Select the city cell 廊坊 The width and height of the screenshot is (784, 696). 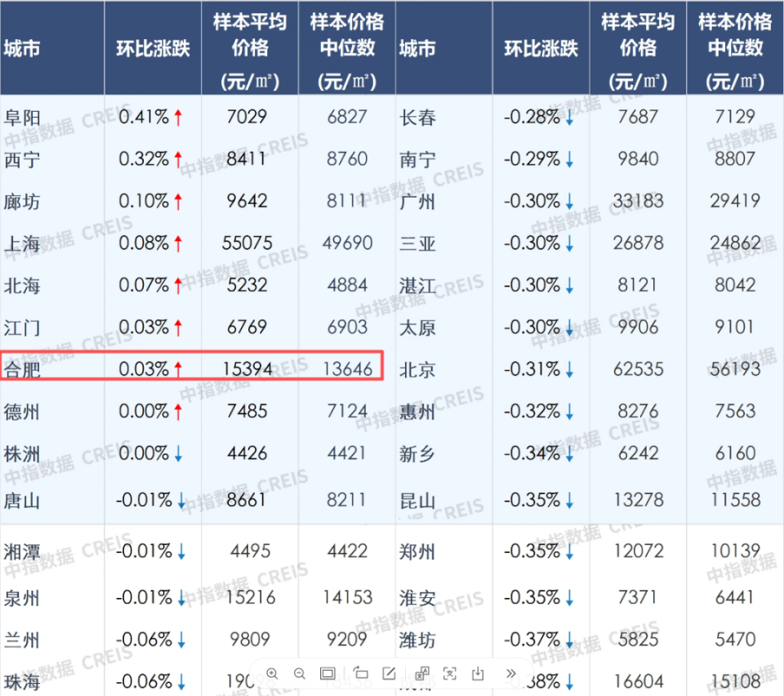22,202
